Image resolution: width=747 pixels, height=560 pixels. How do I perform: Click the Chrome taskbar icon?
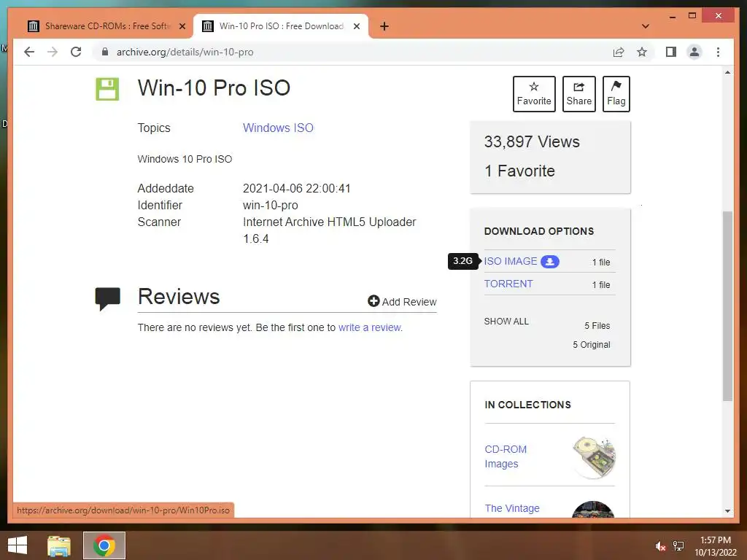(x=104, y=545)
